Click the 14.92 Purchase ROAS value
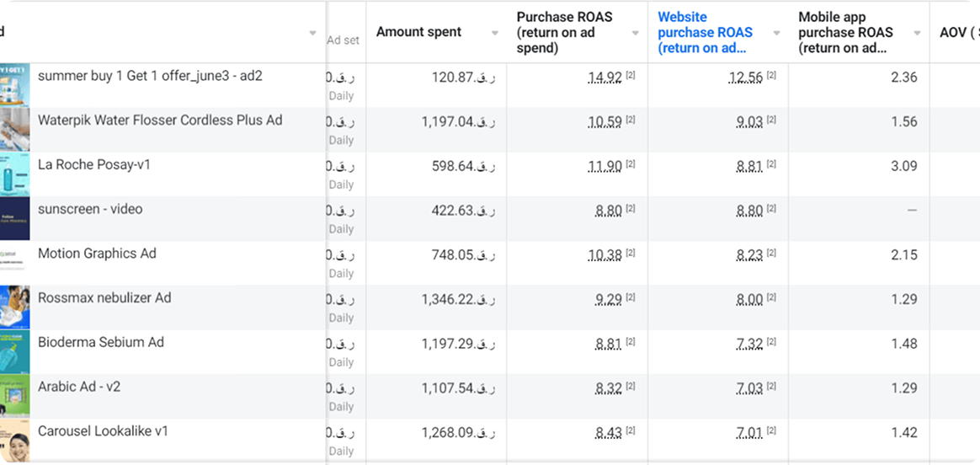The image size is (980, 465). tap(605, 77)
